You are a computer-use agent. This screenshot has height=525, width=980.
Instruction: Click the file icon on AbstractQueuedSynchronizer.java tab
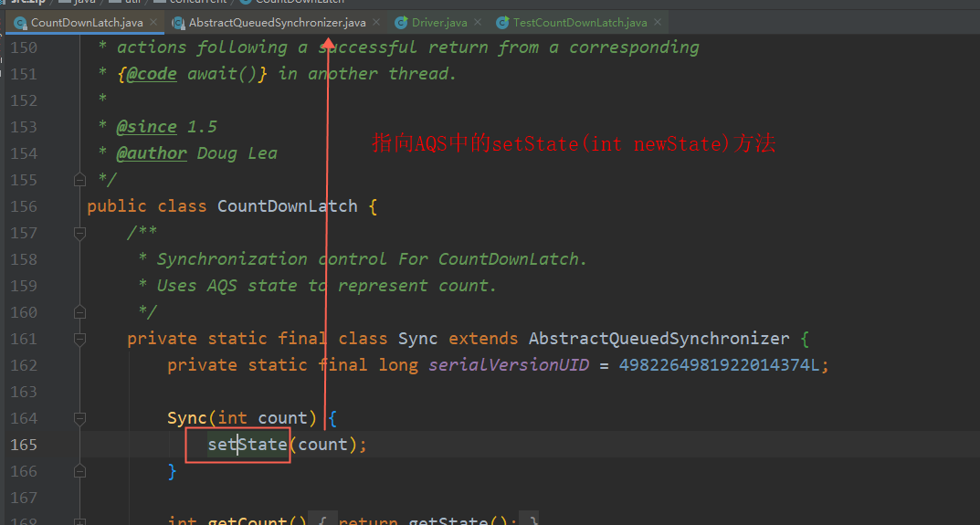click(179, 23)
